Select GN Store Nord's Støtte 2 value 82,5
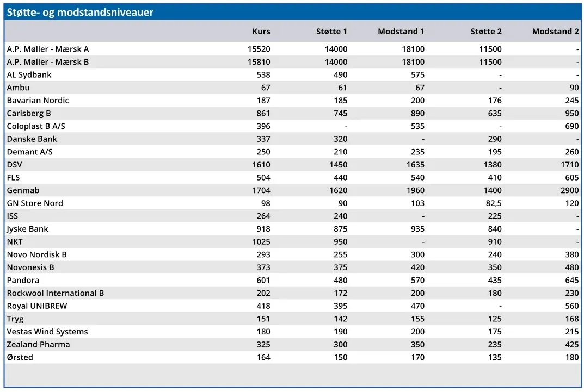Screen dimensions: 584x392 click(493, 203)
